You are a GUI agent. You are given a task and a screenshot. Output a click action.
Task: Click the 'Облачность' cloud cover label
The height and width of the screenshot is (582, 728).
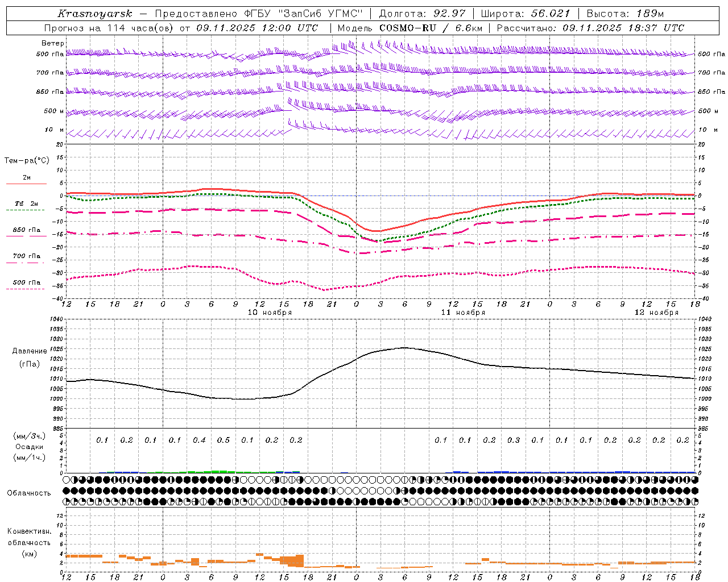click(29, 493)
